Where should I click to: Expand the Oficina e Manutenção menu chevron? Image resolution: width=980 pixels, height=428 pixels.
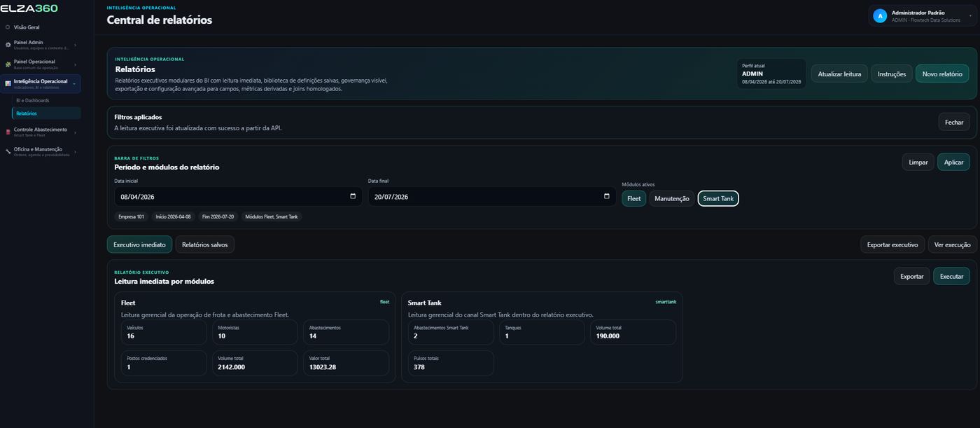click(75, 151)
